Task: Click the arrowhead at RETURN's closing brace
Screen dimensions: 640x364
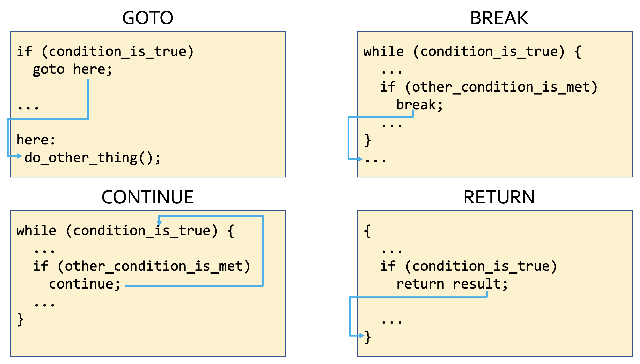Action: pyautogui.click(x=362, y=336)
